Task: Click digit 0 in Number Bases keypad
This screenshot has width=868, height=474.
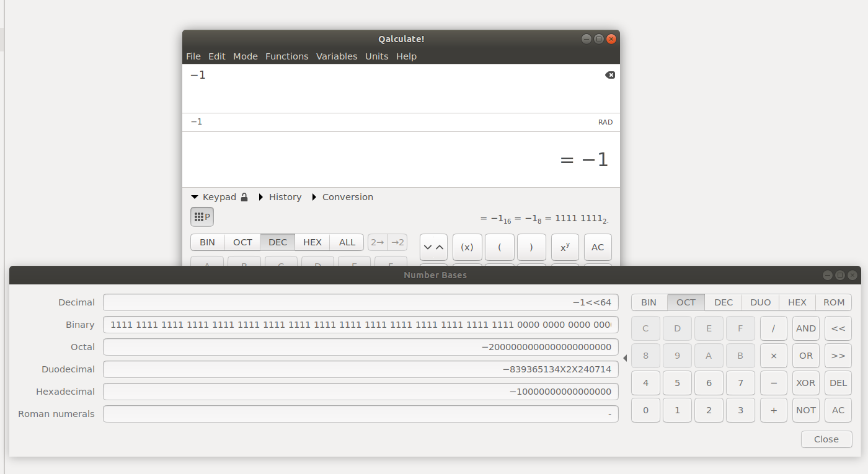Action: (x=646, y=410)
